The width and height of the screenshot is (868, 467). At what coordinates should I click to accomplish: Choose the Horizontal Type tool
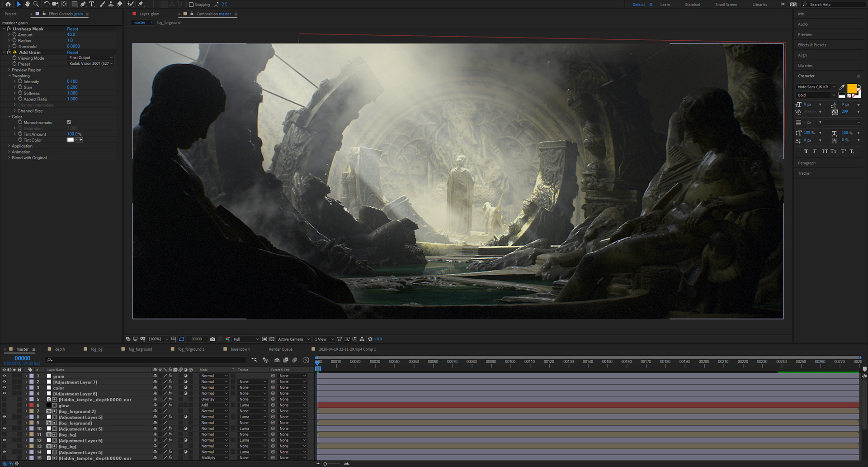pos(92,4)
